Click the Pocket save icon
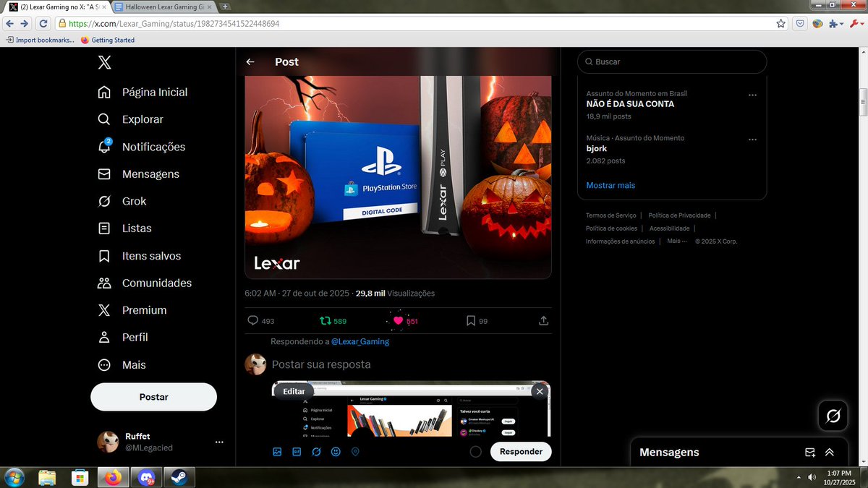The width and height of the screenshot is (868, 488). point(800,24)
